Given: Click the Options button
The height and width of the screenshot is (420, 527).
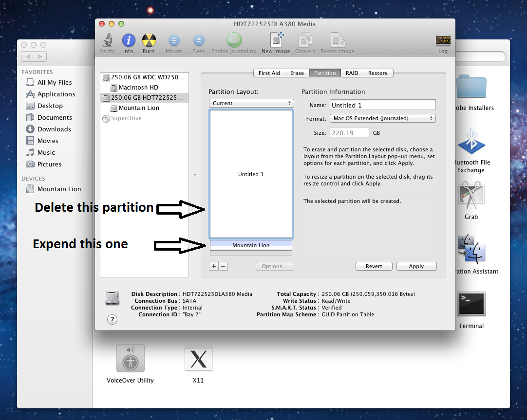Looking at the screenshot, I should point(275,266).
